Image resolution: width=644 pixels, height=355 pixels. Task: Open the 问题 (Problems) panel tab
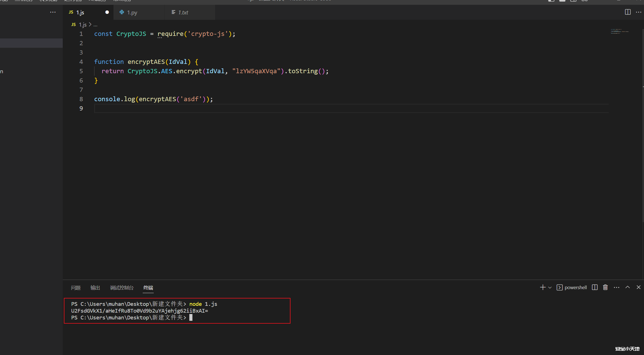point(76,288)
